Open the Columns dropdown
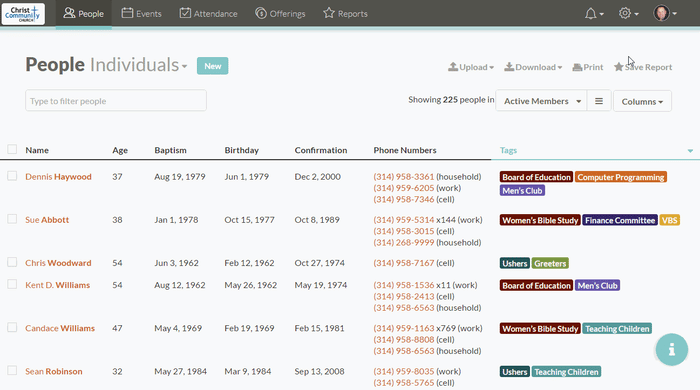The height and width of the screenshot is (390, 700). pos(642,101)
